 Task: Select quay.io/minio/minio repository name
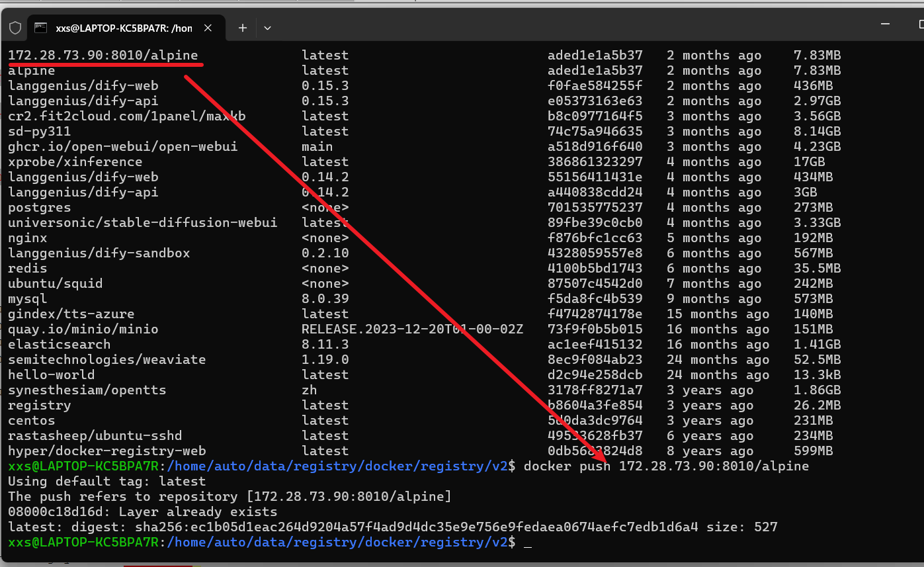pyautogui.click(x=83, y=329)
